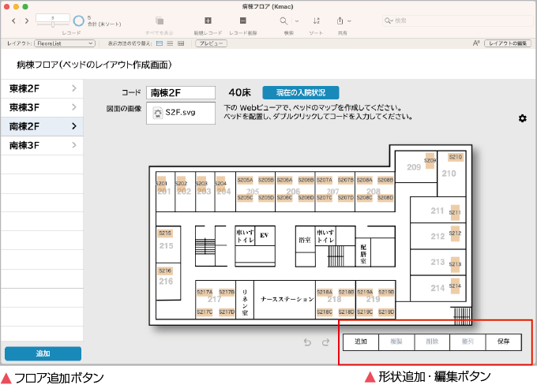Select bed marker S217A on map
Image resolution: width=537 pixels, height=392 pixels.
[205, 292]
